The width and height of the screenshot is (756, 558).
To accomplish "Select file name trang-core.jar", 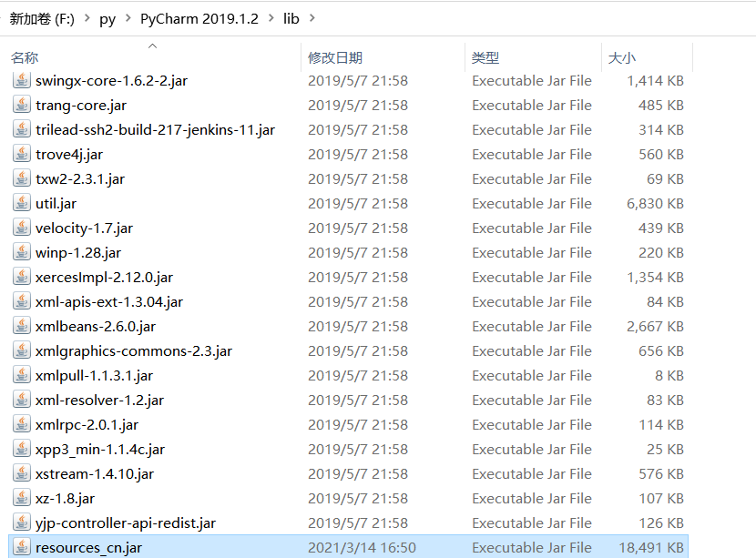I will point(81,106).
